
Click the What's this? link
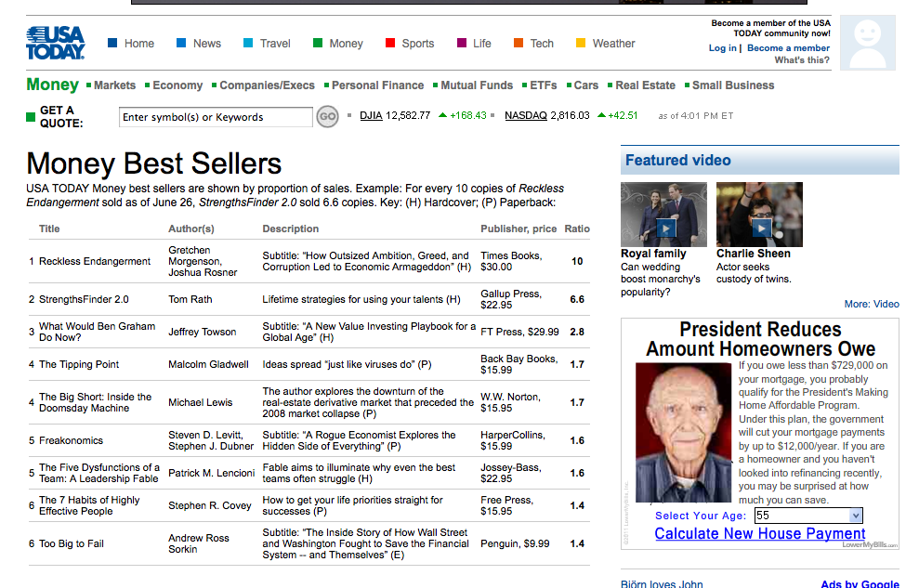coord(802,59)
